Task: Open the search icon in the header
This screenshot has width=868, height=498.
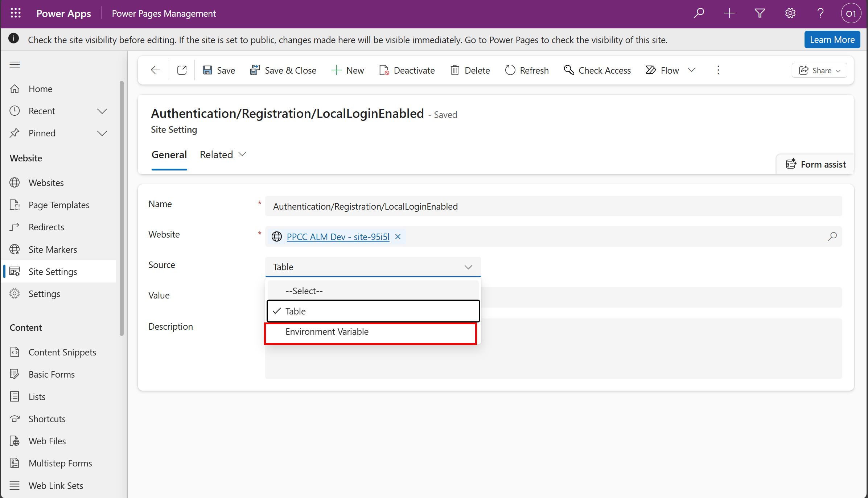Action: point(698,13)
